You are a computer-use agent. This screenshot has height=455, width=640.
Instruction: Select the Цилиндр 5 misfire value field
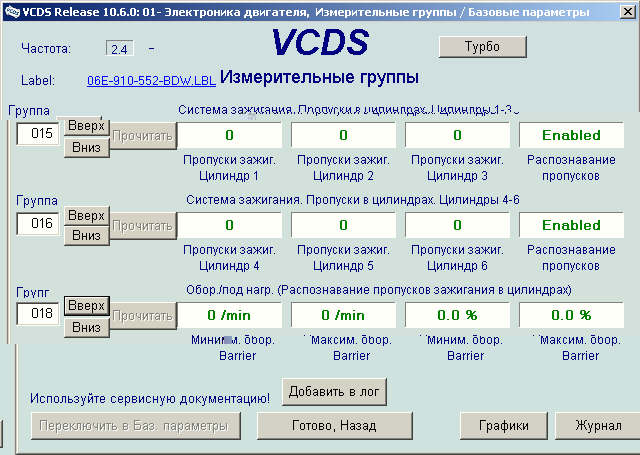tap(343, 225)
